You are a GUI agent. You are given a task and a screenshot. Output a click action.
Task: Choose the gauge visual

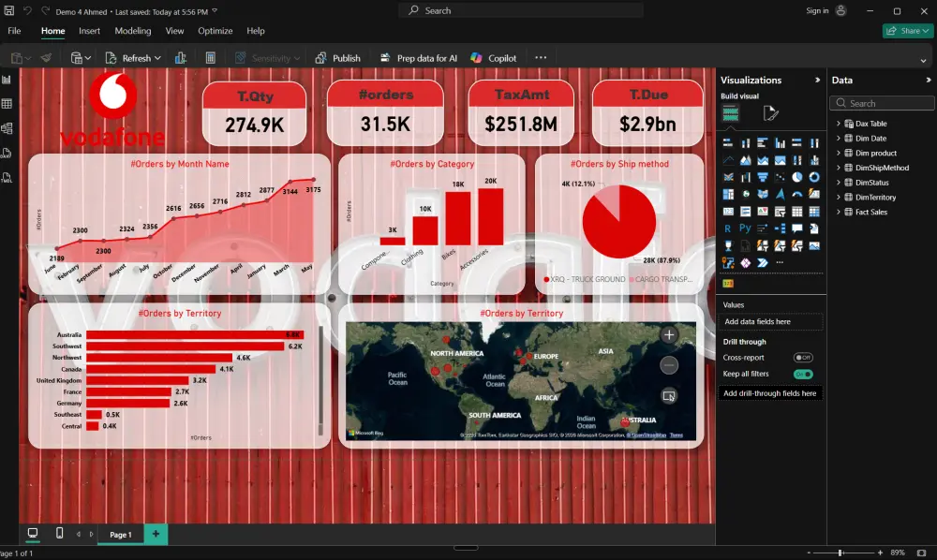[796, 194]
